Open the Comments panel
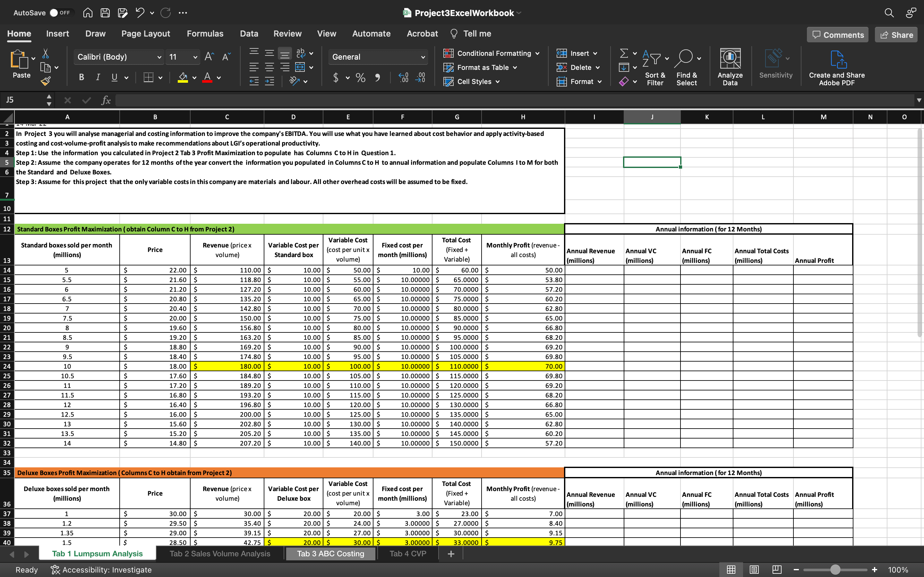 [x=837, y=34]
